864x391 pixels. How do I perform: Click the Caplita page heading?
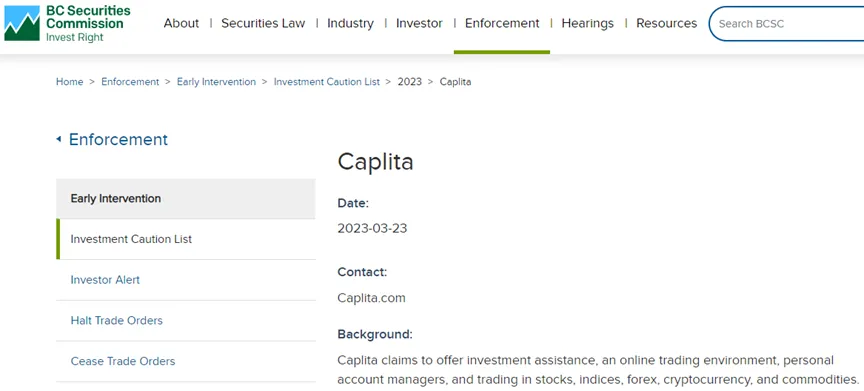coord(375,161)
